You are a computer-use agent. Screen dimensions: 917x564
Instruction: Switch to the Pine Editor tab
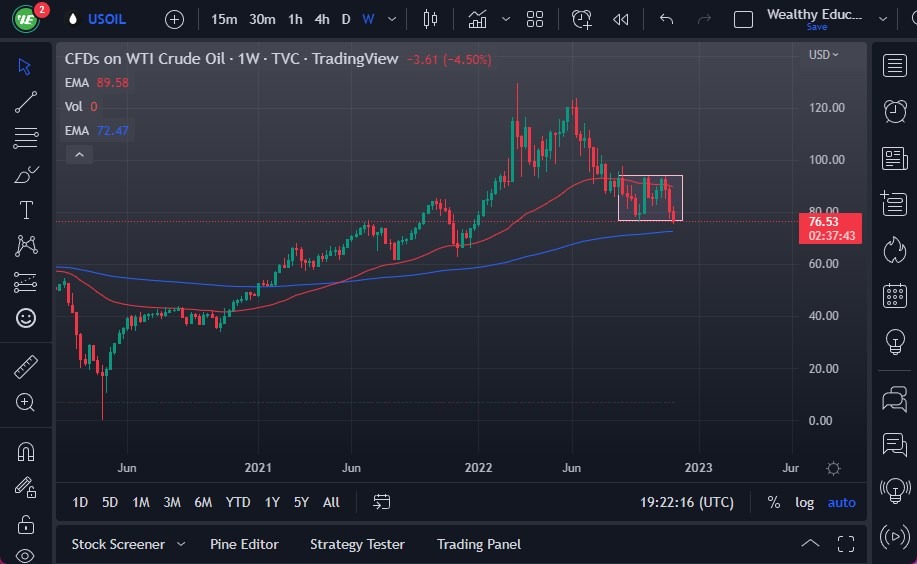(x=244, y=544)
